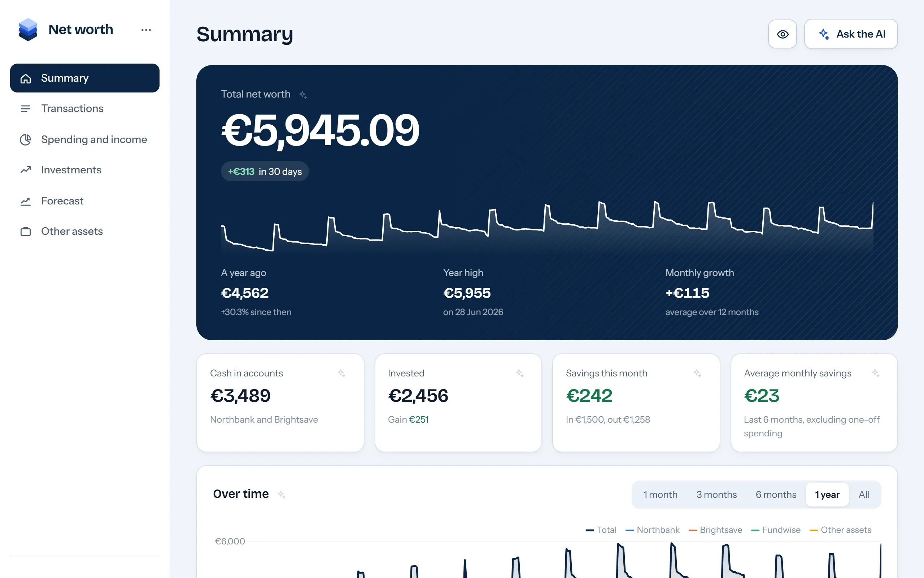Toggle the Total series in chart legend

click(601, 530)
